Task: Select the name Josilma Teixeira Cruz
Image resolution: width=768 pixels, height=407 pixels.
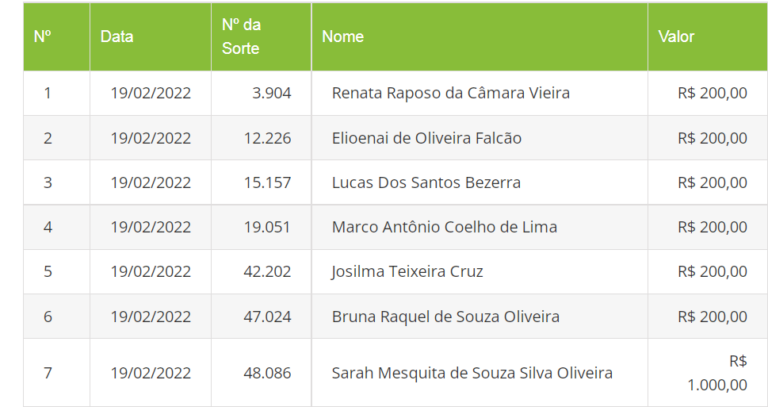Action: tap(407, 272)
